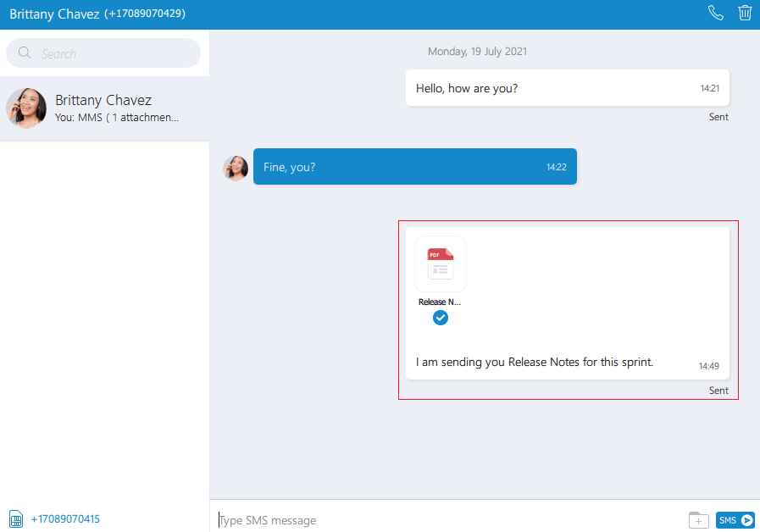The height and width of the screenshot is (532, 760).
Task: Click the blue checkmark under the PDF
Action: pyautogui.click(x=440, y=318)
